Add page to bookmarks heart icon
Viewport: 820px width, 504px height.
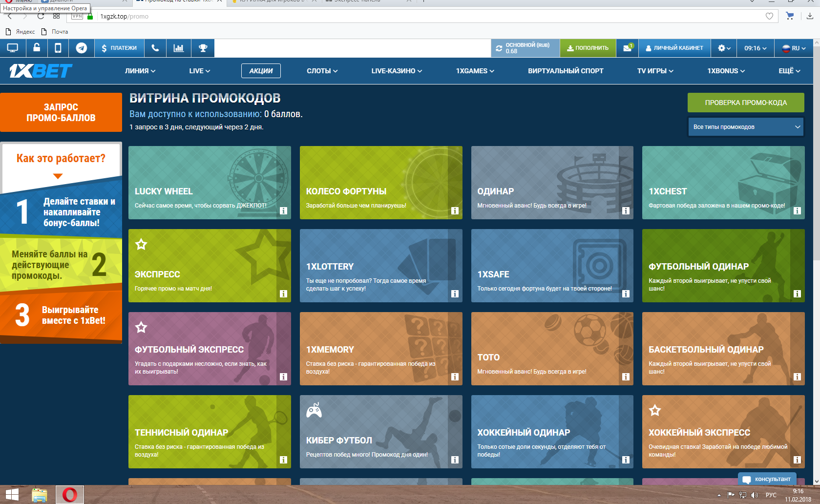(x=769, y=16)
